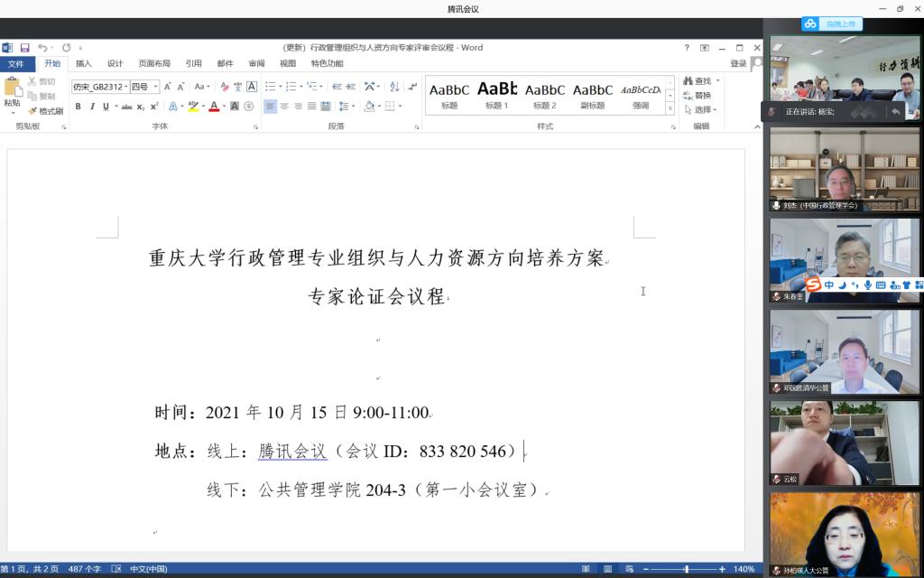The height and width of the screenshot is (578, 924).
Task: Click the Find (查找) binoculars icon
Action: (x=688, y=81)
